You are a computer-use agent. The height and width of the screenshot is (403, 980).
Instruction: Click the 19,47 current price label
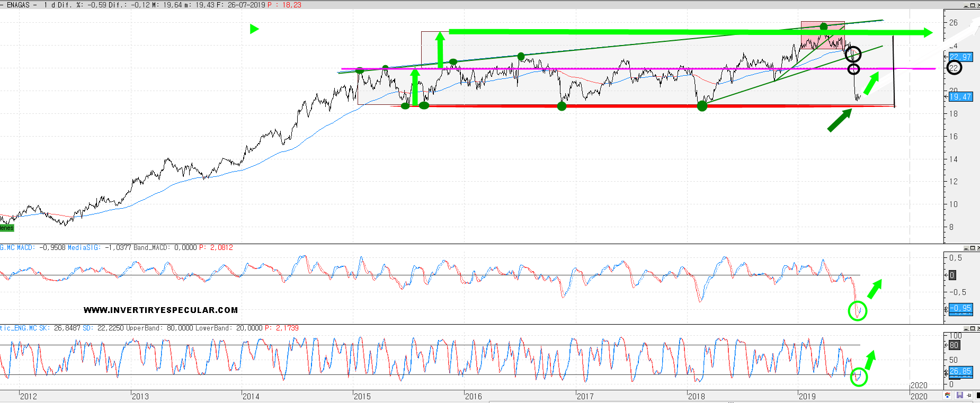pos(960,97)
